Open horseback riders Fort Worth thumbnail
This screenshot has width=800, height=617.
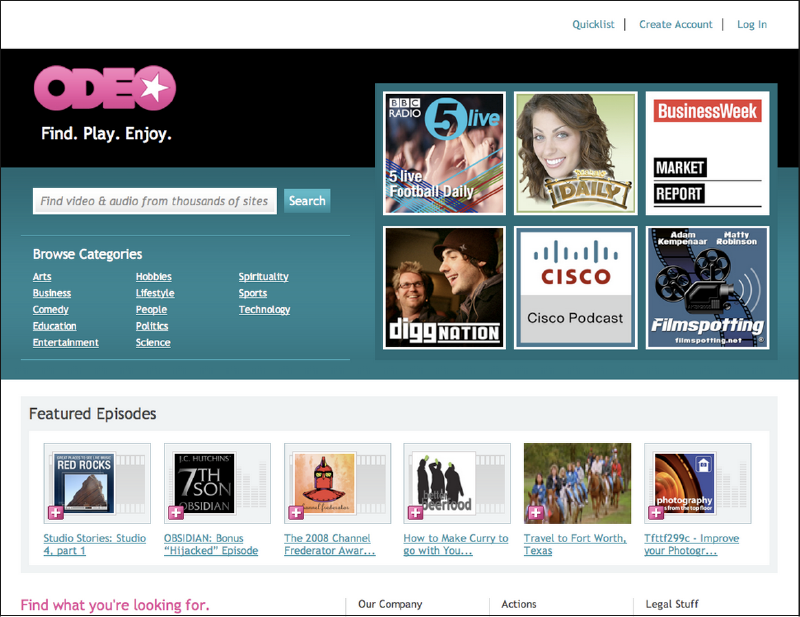click(x=578, y=483)
